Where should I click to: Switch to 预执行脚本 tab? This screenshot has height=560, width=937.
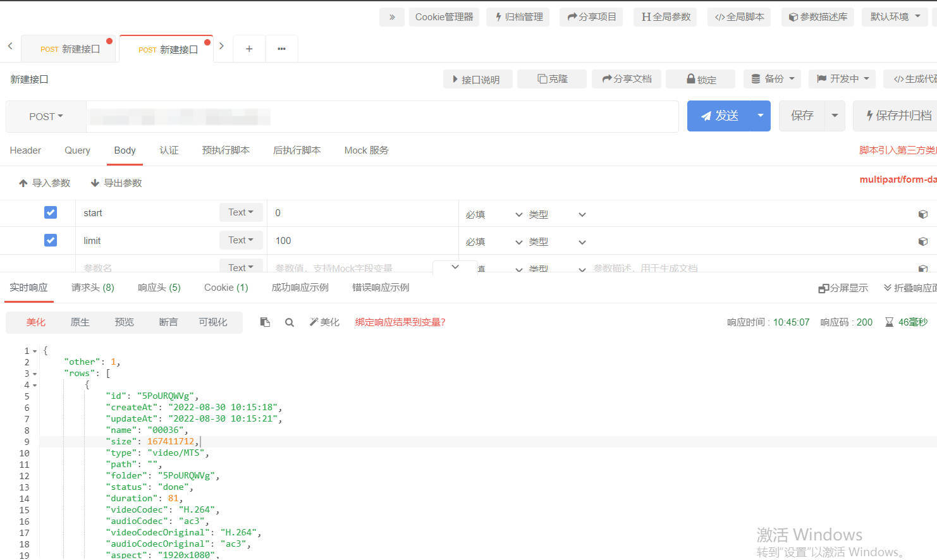[x=226, y=150]
